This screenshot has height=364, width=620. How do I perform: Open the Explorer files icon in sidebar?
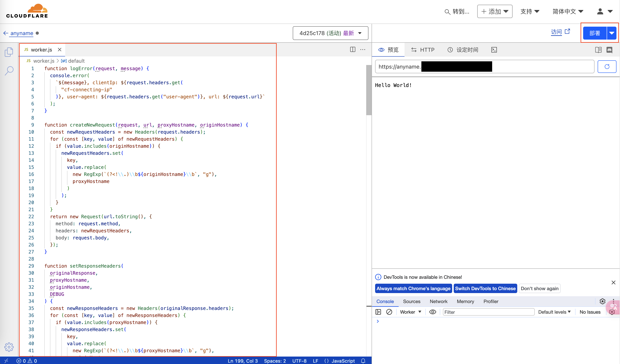point(9,52)
